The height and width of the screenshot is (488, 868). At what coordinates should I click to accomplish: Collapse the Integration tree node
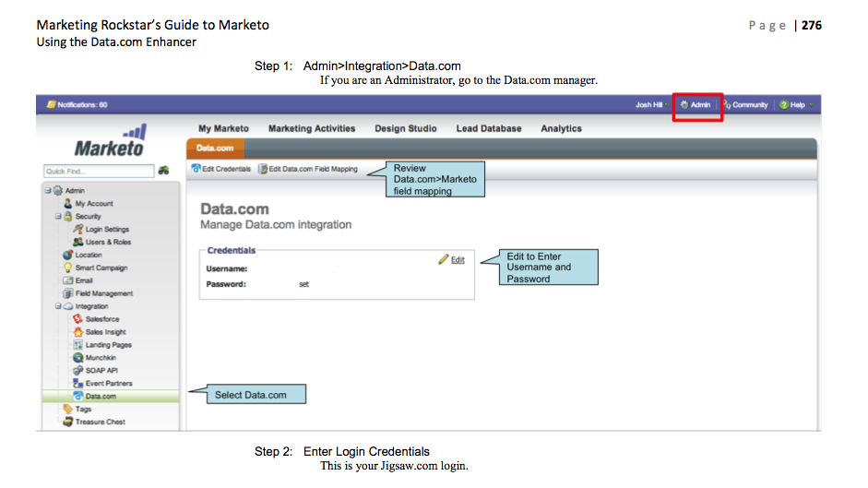pos(57,305)
